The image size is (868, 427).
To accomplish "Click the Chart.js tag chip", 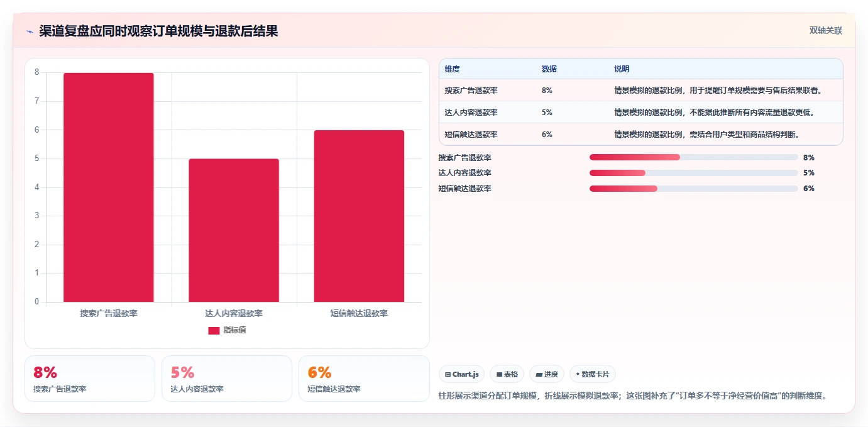I will (461, 374).
